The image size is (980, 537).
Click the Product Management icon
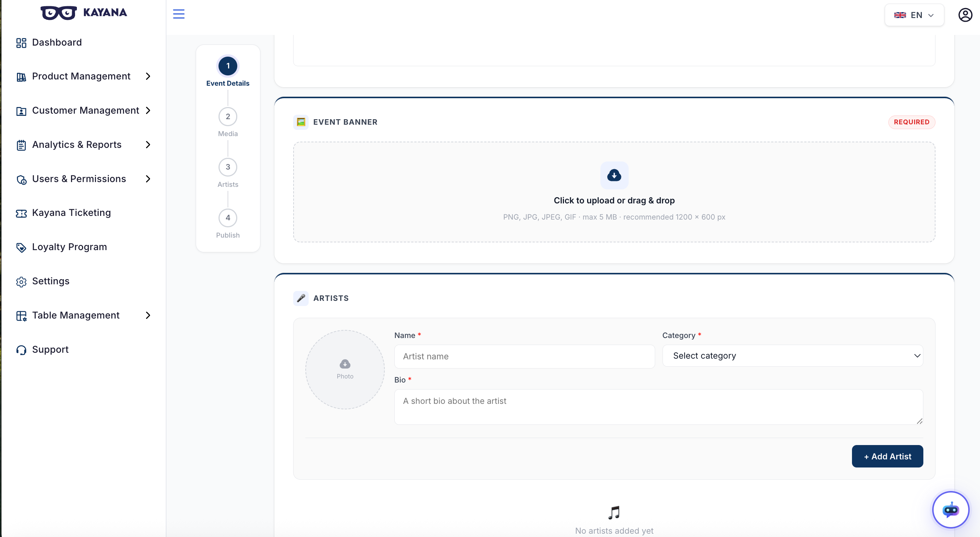coord(21,77)
